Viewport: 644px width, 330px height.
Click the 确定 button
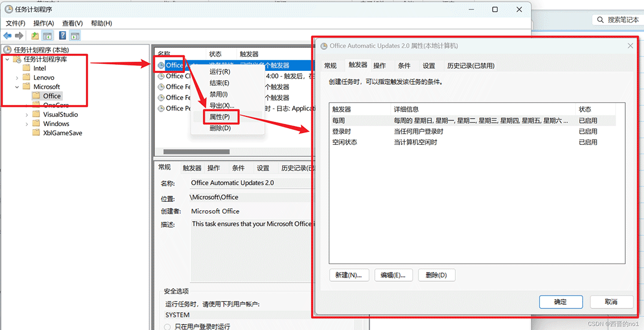pyautogui.click(x=560, y=302)
